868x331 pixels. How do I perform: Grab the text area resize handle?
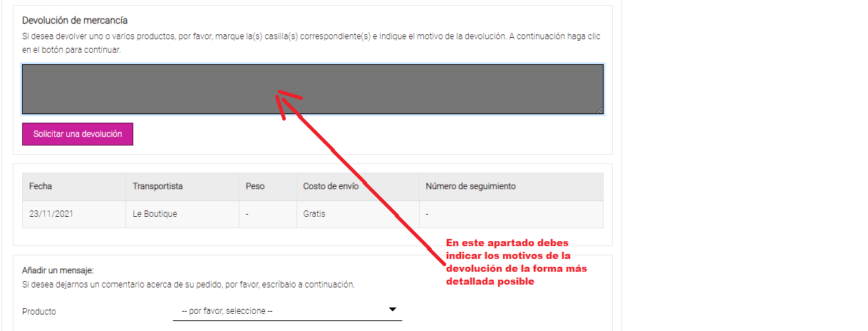[600, 111]
